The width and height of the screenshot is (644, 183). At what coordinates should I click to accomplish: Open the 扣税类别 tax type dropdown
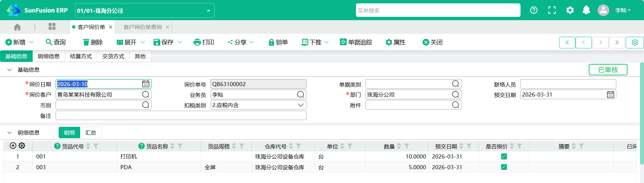[300, 105]
